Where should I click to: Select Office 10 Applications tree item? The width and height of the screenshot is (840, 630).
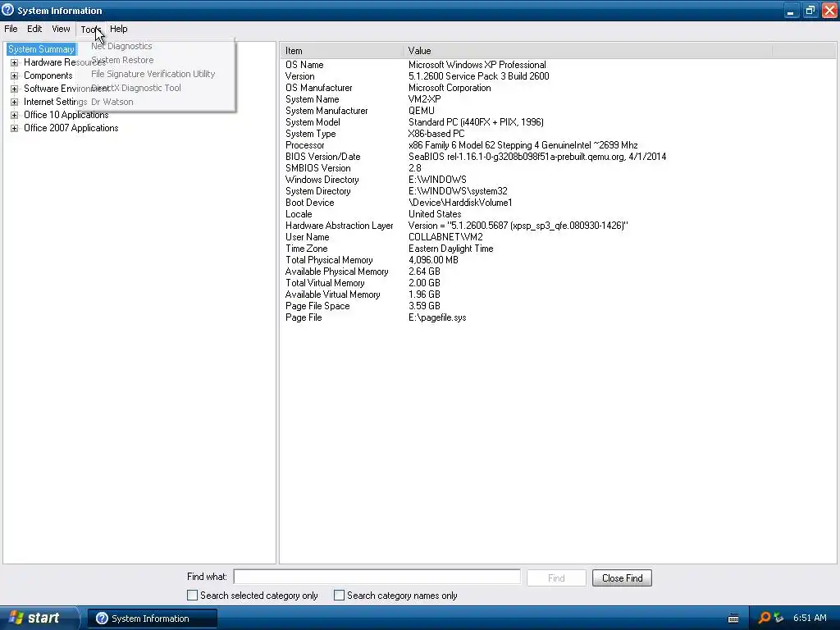(x=66, y=115)
